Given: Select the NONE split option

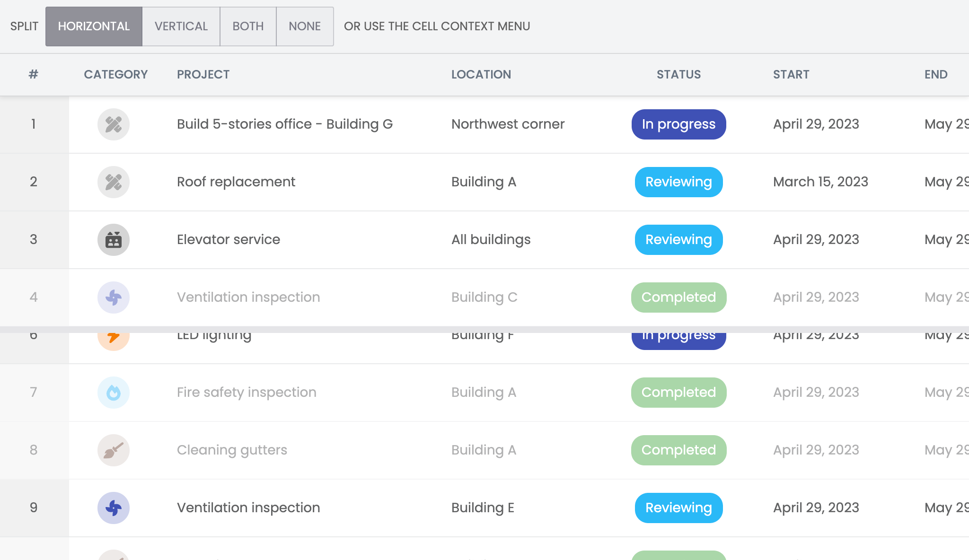Looking at the screenshot, I should (x=305, y=26).
